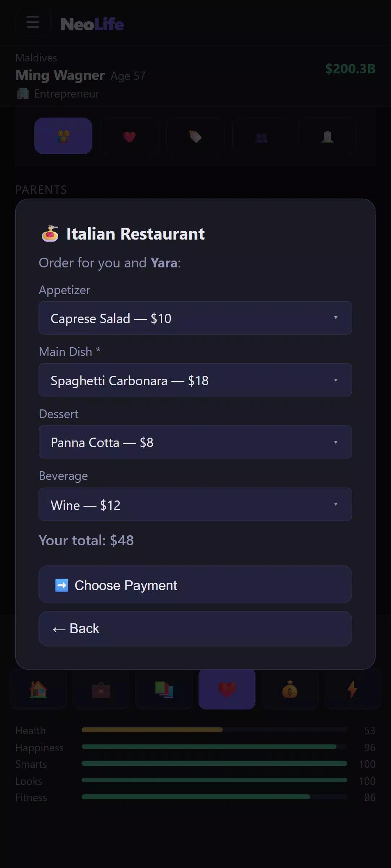Expand the Beverage Wine dropdown
This screenshot has width=391, height=868.
pyautogui.click(x=195, y=504)
